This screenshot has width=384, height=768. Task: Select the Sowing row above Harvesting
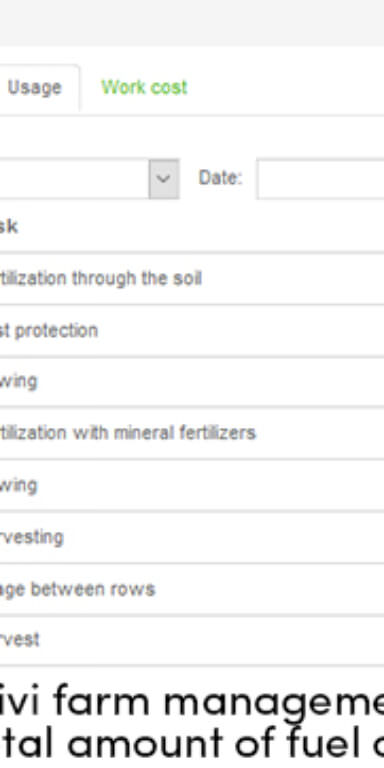(x=192, y=485)
